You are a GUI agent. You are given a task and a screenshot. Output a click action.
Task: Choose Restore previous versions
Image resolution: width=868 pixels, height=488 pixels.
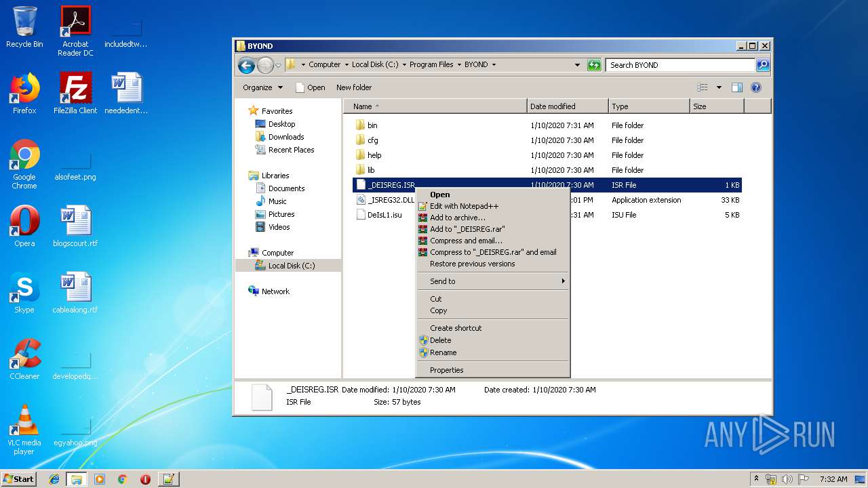(x=492, y=264)
